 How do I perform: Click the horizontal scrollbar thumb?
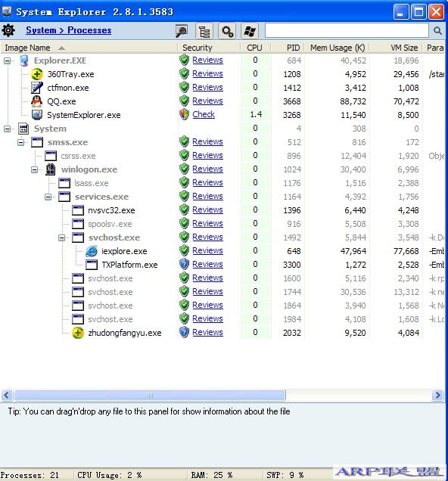point(150,395)
